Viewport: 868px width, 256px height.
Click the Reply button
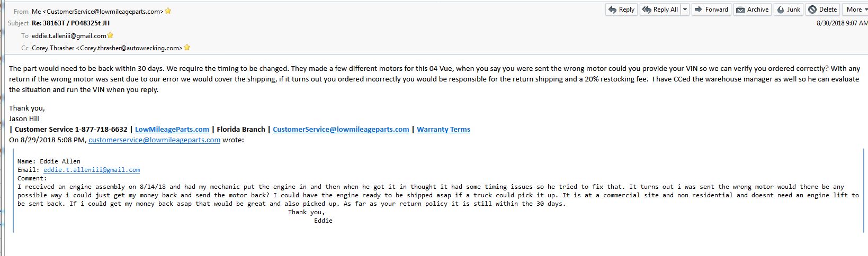[x=621, y=10]
